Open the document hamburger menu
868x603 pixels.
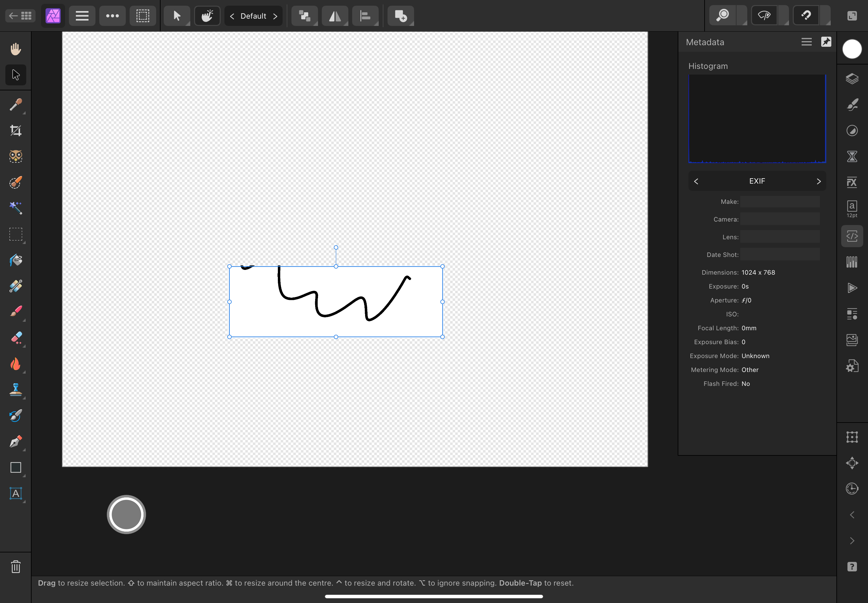82,16
